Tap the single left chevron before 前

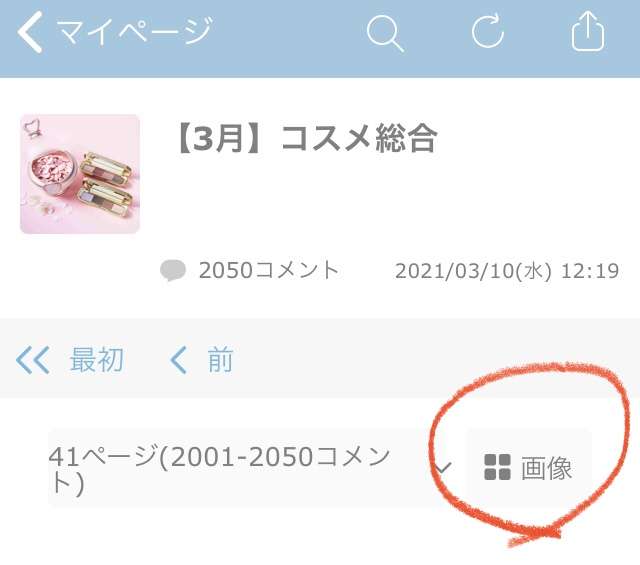178,360
